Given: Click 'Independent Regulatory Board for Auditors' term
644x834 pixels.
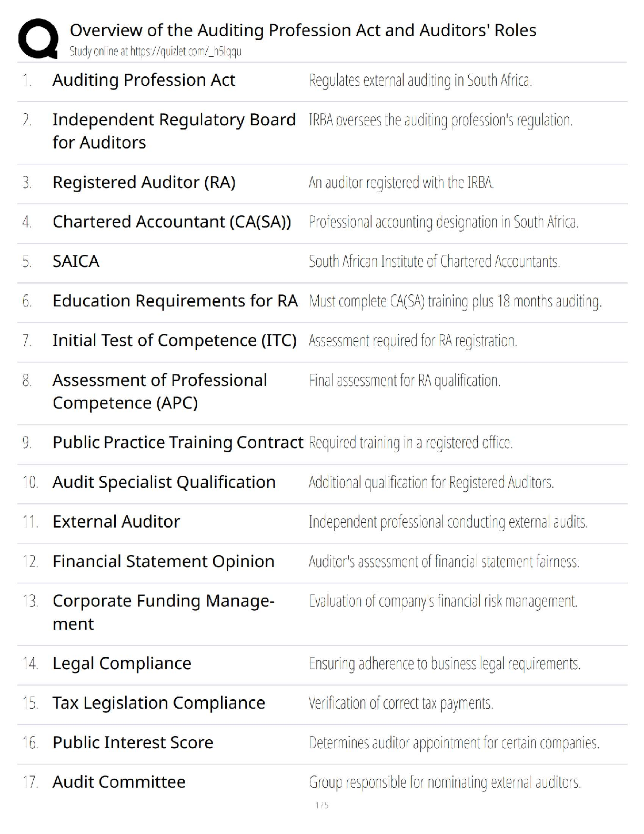Looking at the screenshot, I should click(x=174, y=131).
